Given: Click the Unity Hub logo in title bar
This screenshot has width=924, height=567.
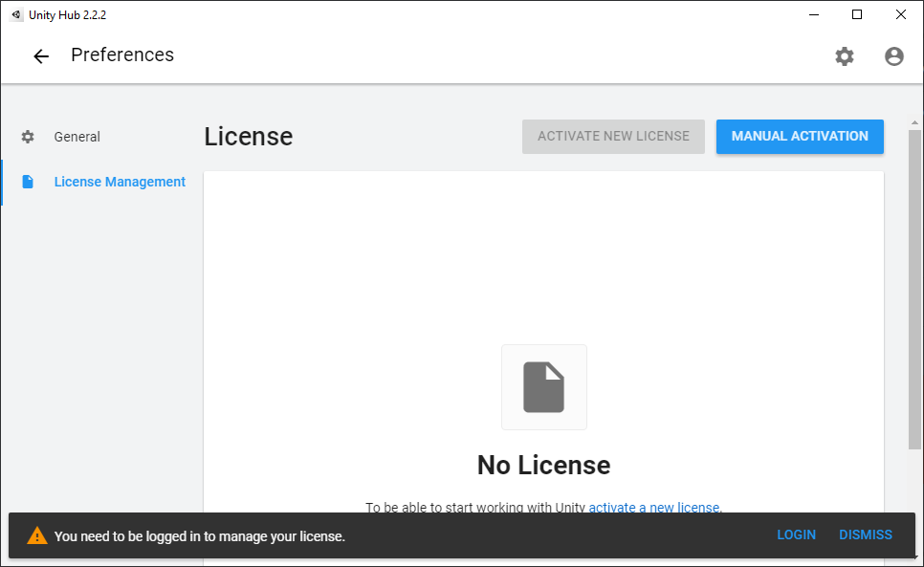Looking at the screenshot, I should (x=16, y=14).
